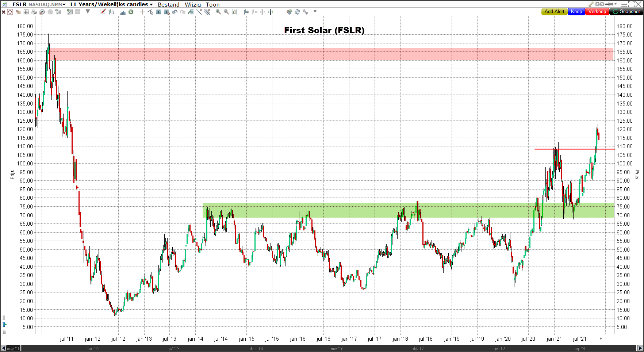Click the Add Alert button
Screen dimensions: 644x352
[x=554, y=12]
